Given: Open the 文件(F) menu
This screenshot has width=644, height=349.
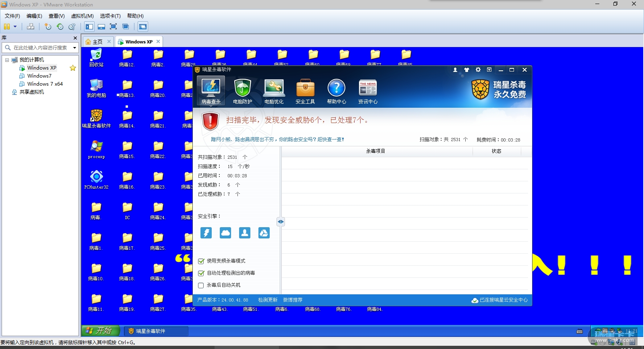Looking at the screenshot, I should point(12,16).
